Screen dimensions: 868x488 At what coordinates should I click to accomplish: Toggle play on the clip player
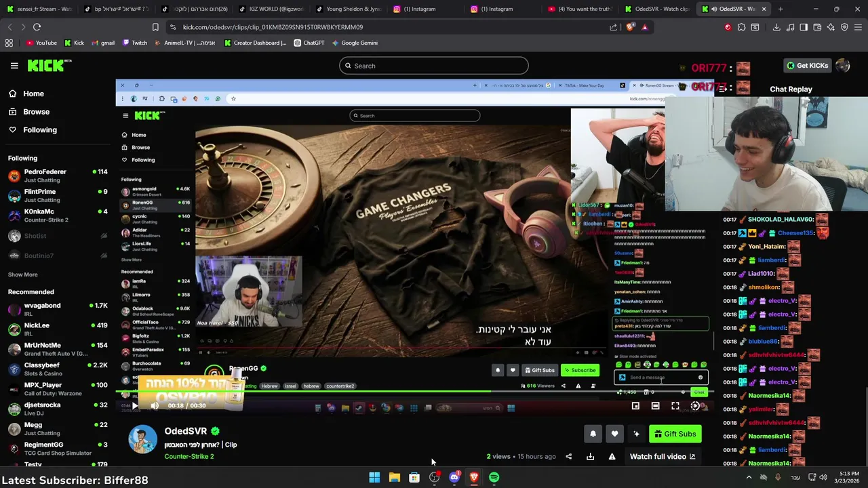coord(134,405)
